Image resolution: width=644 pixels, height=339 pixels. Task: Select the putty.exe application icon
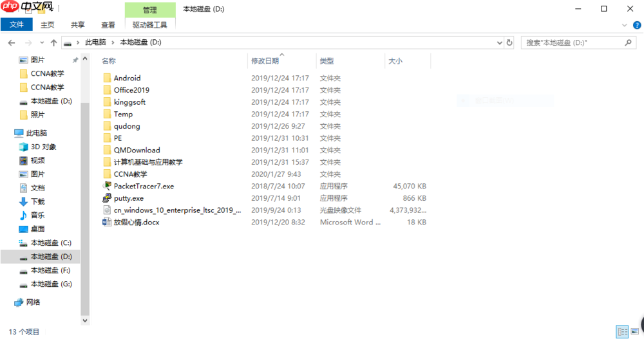[x=107, y=198]
